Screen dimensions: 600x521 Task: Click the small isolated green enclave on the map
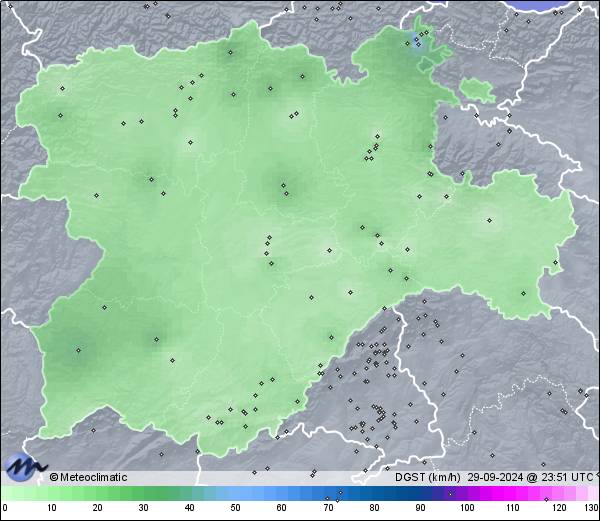click(x=477, y=90)
